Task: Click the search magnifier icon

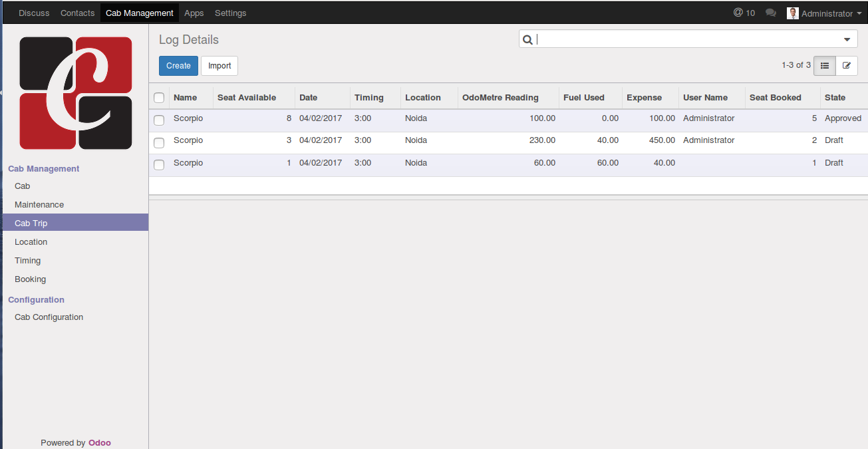Action: click(527, 40)
